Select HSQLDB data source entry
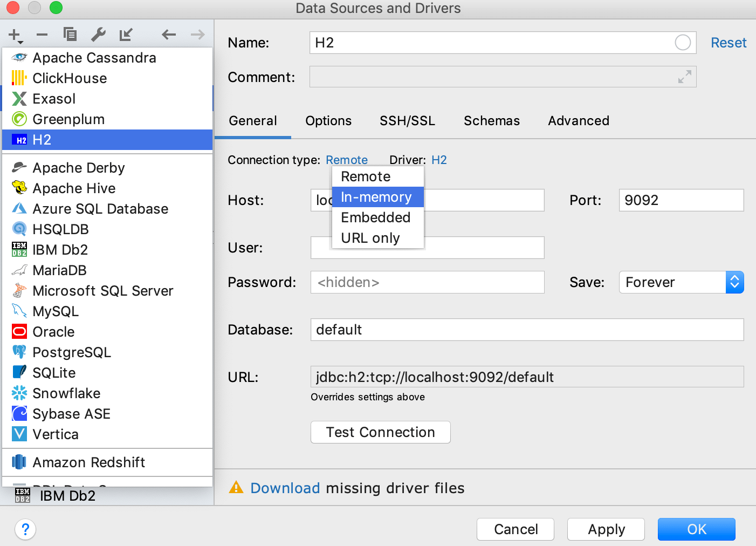This screenshot has height=546, width=756. point(107,229)
